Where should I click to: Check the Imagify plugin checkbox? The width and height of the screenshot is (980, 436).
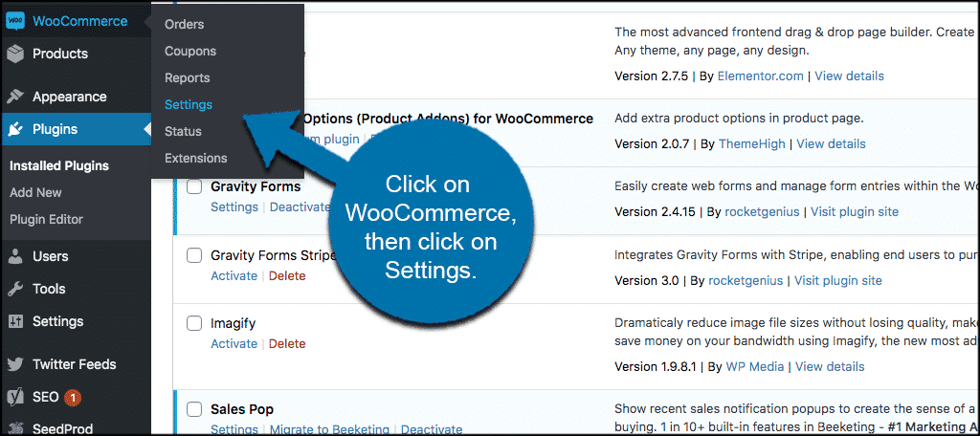(x=194, y=323)
